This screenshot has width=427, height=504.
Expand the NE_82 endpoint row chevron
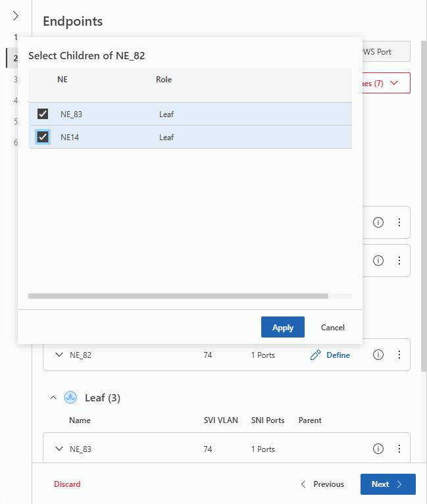pos(58,355)
